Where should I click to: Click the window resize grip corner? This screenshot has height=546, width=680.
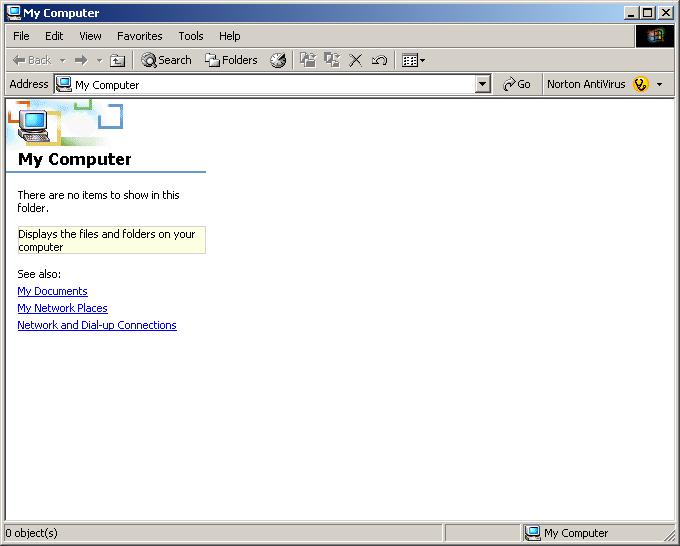670,535
